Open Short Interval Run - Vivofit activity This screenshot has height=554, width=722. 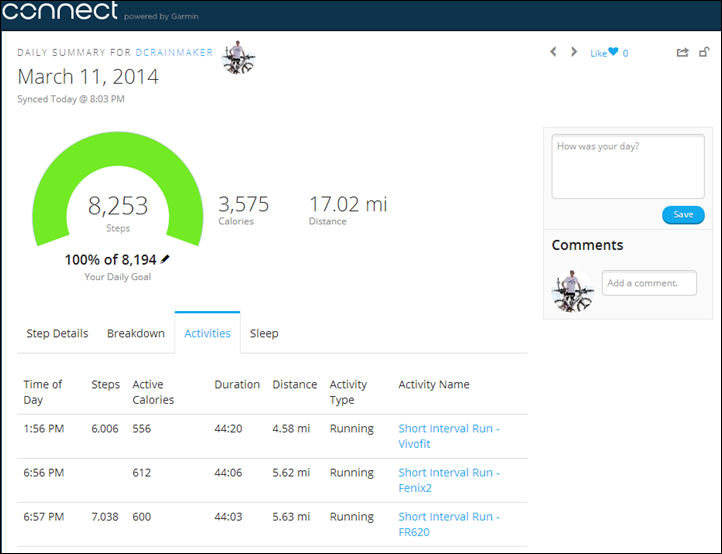[448, 436]
